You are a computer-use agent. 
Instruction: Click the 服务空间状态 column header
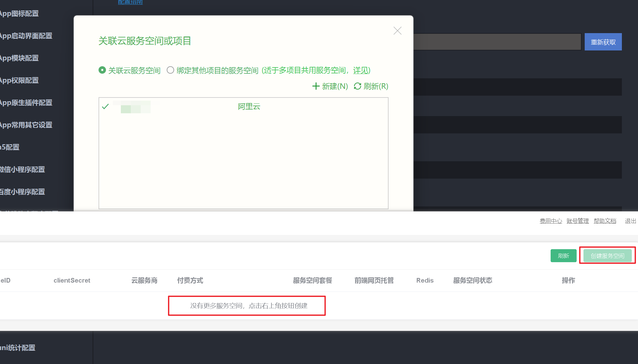[473, 280]
